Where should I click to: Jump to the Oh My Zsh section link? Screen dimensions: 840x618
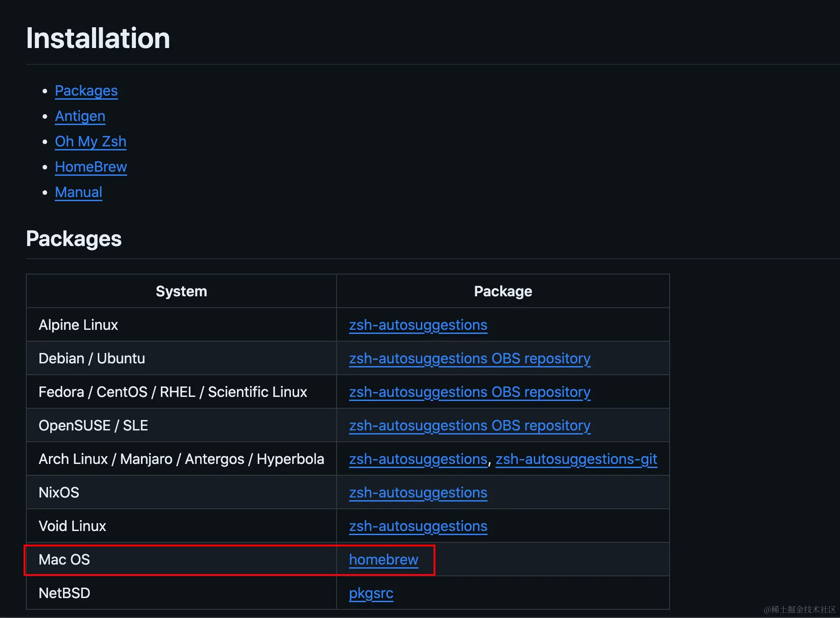click(91, 141)
